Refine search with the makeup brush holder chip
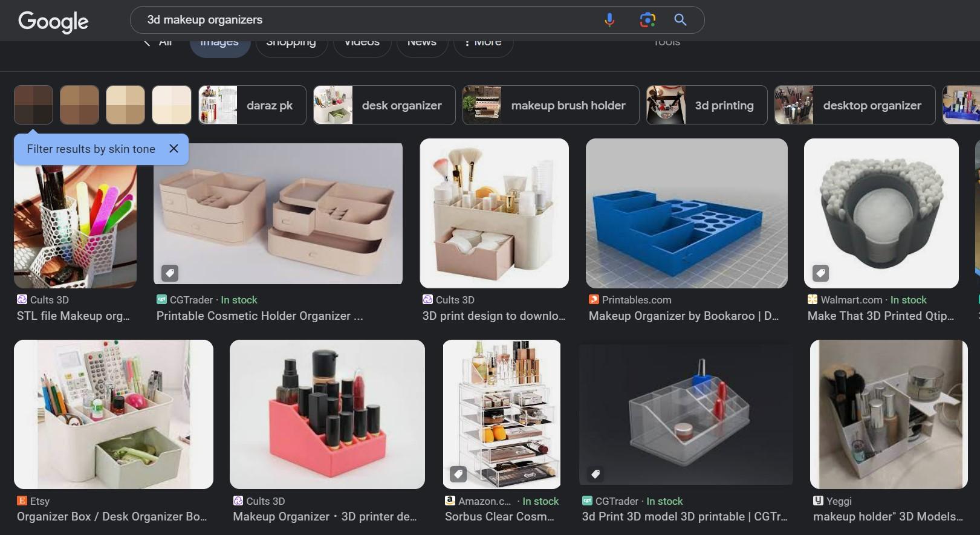 (x=551, y=105)
